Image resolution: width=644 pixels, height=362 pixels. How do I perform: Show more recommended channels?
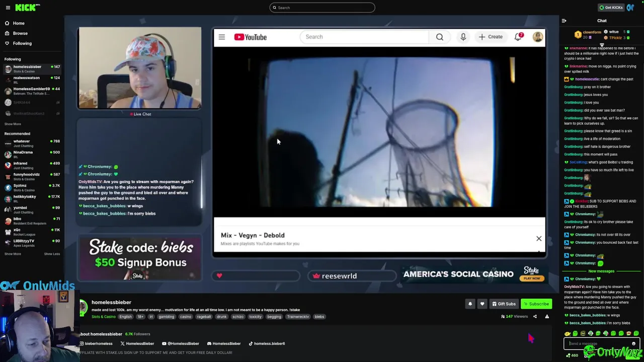[13, 254]
